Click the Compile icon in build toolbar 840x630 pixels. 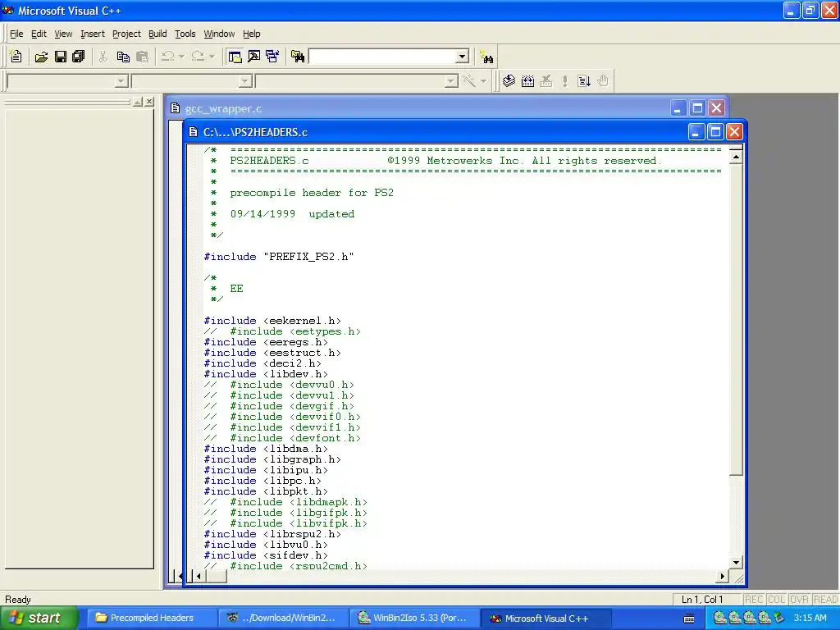click(509, 81)
